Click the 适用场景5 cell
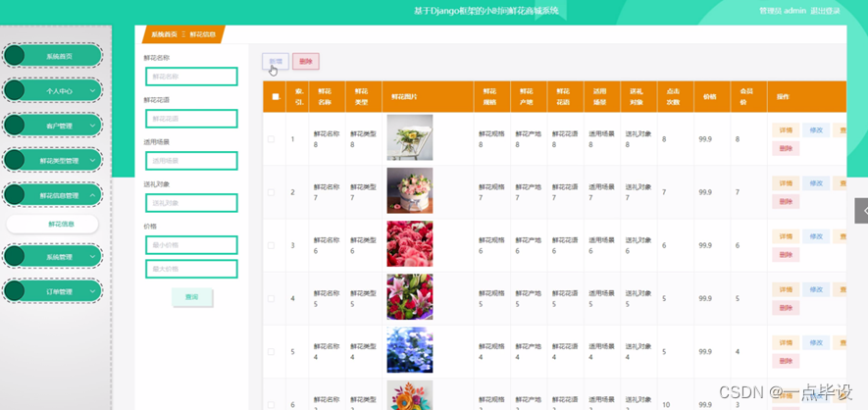 coord(602,298)
